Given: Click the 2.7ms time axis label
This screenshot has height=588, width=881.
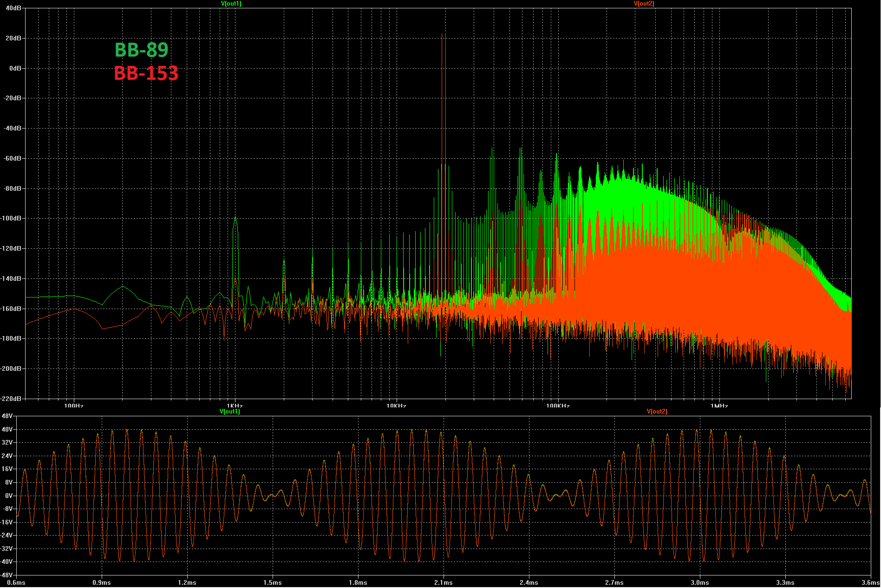Looking at the screenshot, I should [x=614, y=583].
